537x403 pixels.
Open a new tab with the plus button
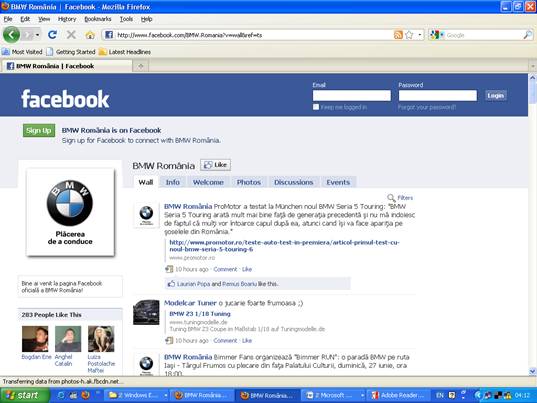tap(141, 66)
